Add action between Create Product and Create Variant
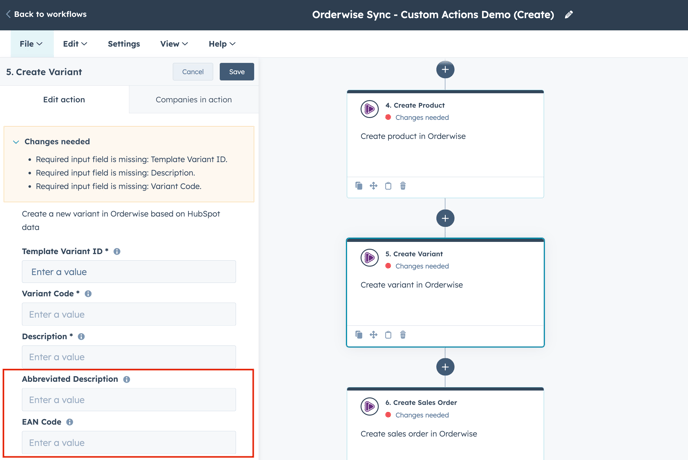This screenshot has width=688, height=460. [x=445, y=218]
